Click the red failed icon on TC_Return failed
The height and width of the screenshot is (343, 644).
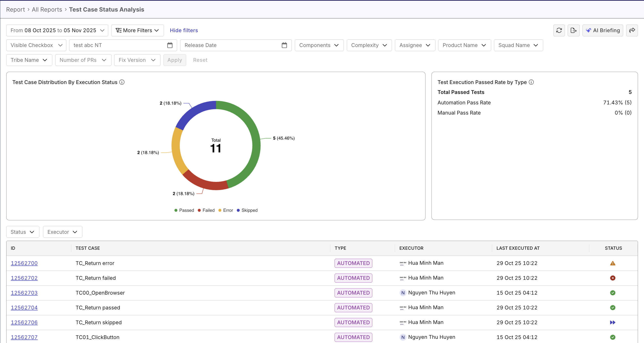(613, 278)
